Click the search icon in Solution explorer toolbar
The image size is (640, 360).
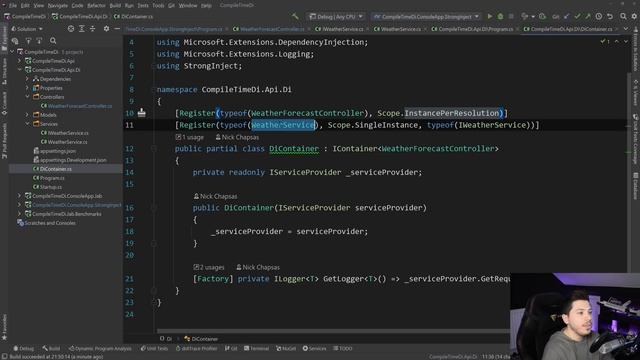(53, 40)
